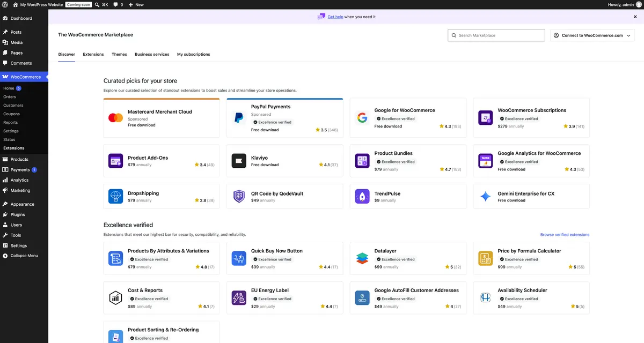Click the WooCommerce logo icon in sidebar
The width and height of the screenshot is (644, 343).
point(5,77)
